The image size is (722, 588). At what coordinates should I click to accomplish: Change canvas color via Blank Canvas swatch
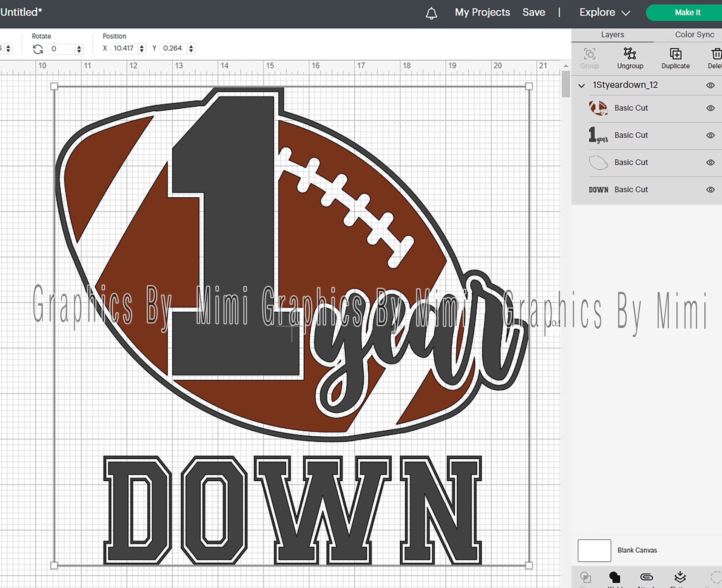[x=594, y=550]
